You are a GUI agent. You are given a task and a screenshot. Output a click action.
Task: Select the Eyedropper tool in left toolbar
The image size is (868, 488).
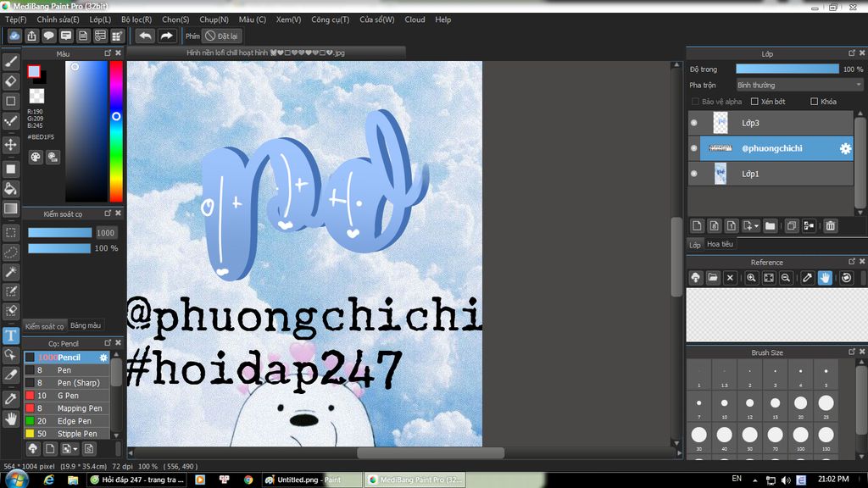point(10,398)
